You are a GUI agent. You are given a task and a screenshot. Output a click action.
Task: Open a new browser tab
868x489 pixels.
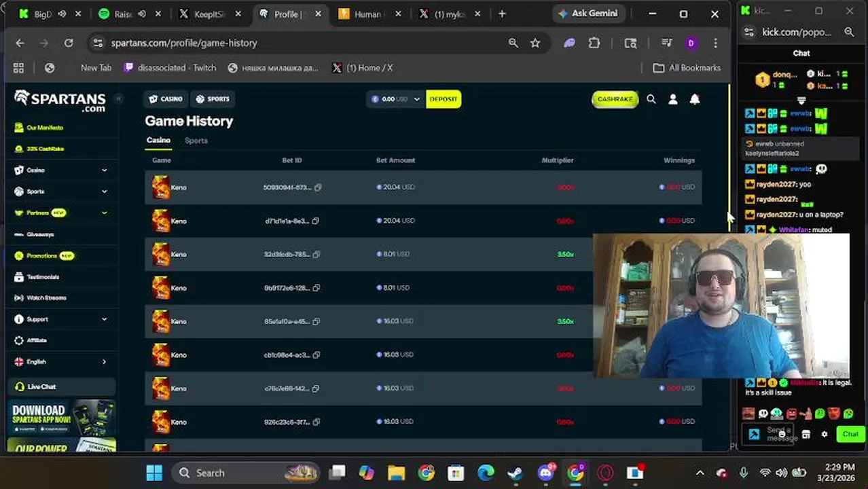point(502,14)
